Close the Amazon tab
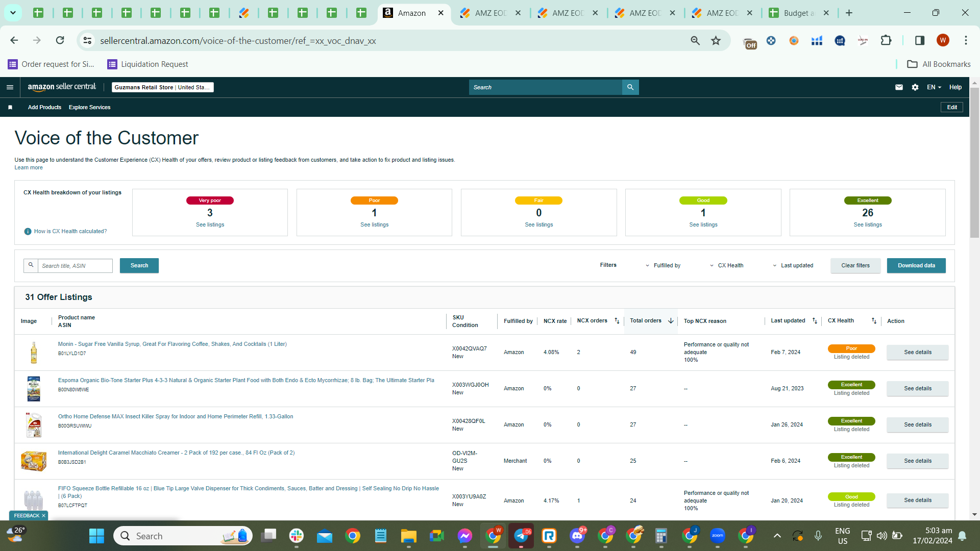The height and width of the screenshot is (551, 980). (441, 13)
